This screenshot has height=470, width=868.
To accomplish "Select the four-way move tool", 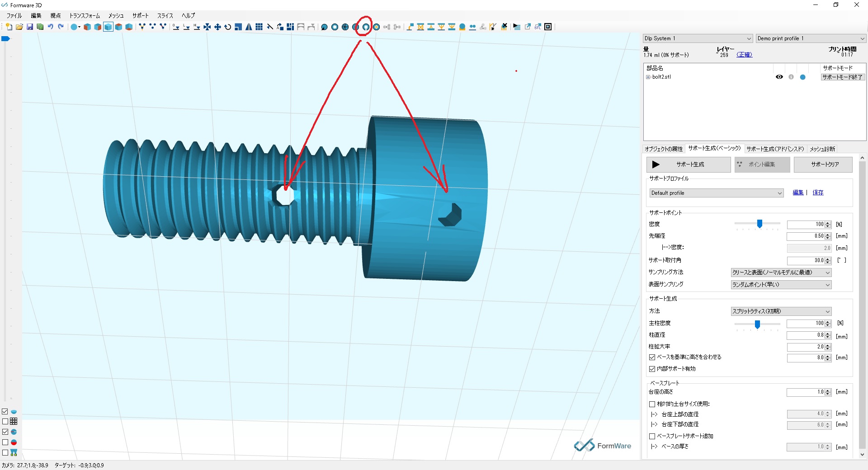I will tap(217, 27).
